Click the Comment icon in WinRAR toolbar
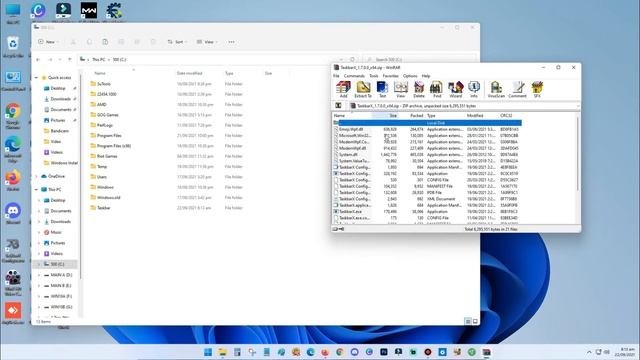Viewport: 640px width, 360px height. [x=518, y=89]
